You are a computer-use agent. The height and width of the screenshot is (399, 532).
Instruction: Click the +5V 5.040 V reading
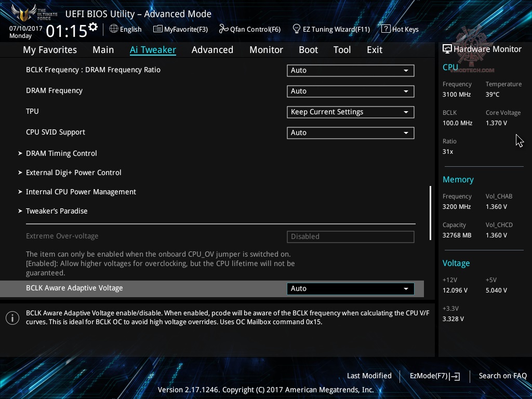[x=496, y=290]
